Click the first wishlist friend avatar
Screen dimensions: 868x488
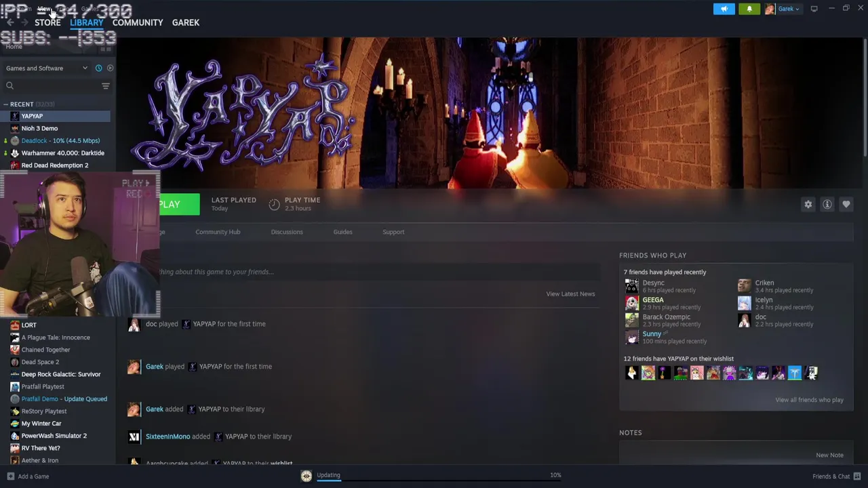pyautogui.click(x=631, y=373)
